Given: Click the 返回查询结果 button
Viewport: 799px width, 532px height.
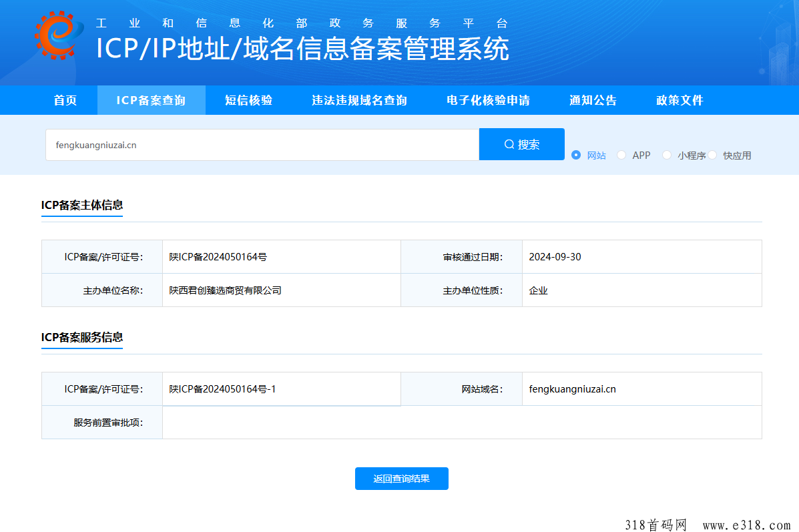Looking at the screenshot, I should coord(402,479).
